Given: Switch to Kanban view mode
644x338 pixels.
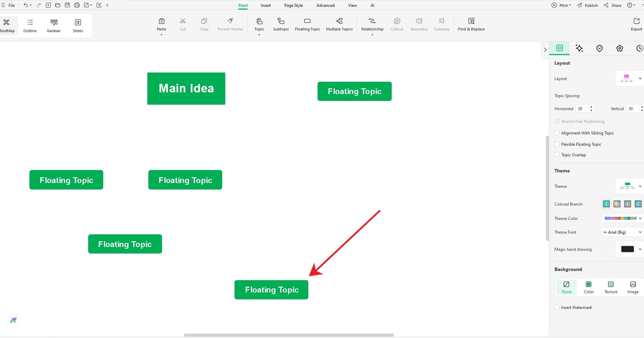Looking at the screenshot, I should coord(54,26).
